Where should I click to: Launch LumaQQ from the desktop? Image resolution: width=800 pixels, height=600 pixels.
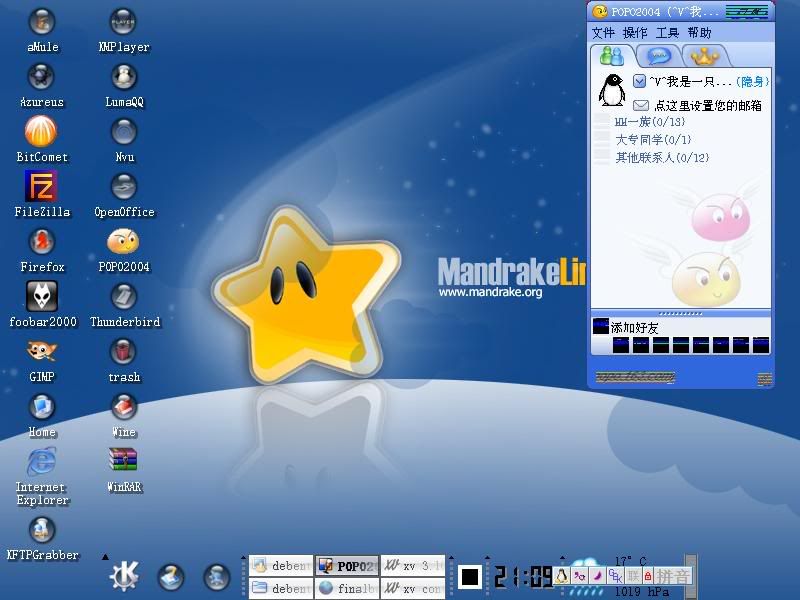click(124, 86)
